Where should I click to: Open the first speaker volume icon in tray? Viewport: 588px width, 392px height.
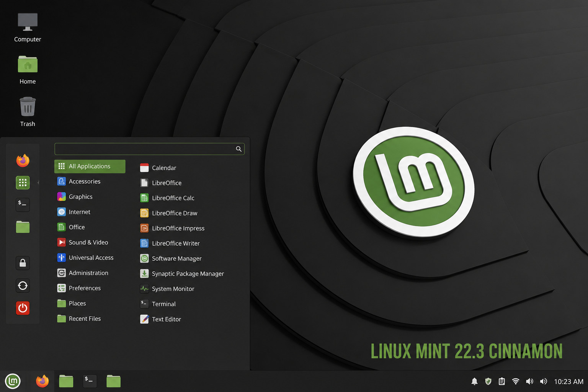(x=529, y=381)
